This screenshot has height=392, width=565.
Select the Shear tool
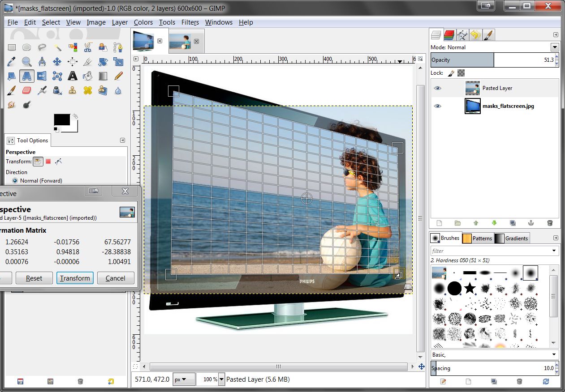12,76
